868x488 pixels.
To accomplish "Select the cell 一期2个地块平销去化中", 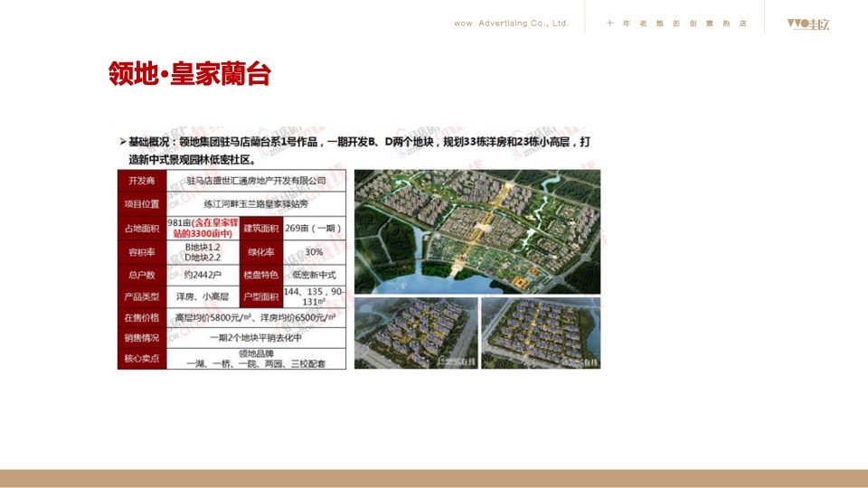I will (x=256, y=337).
